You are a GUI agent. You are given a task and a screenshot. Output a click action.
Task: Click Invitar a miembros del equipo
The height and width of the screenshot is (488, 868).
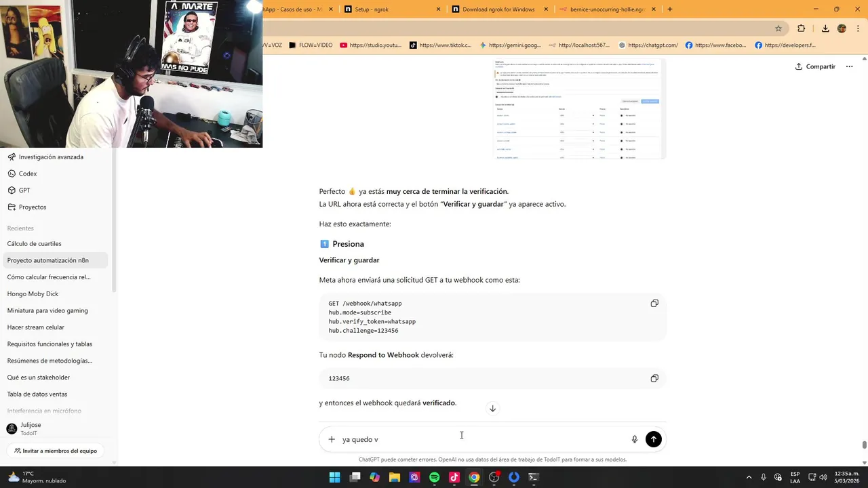coord(56,451)
